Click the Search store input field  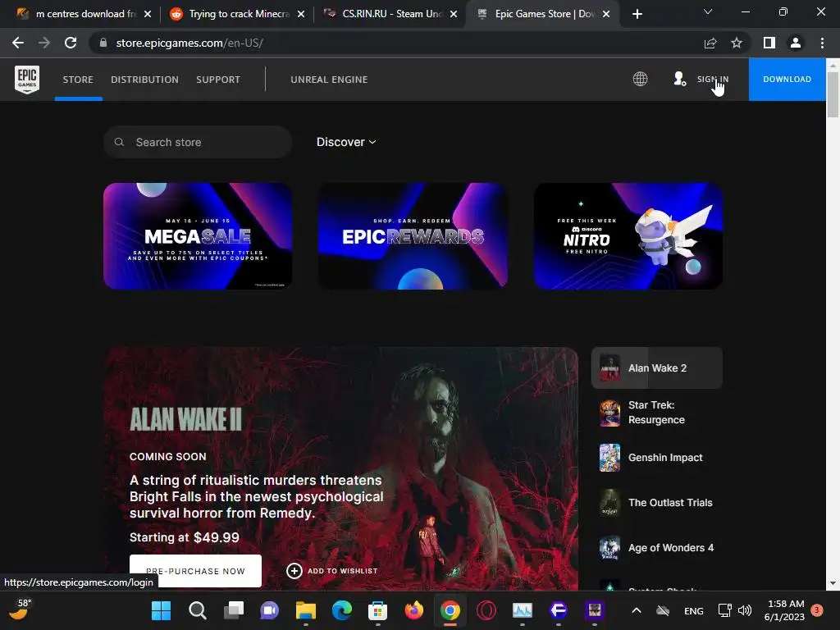click(x=198, y=142)
